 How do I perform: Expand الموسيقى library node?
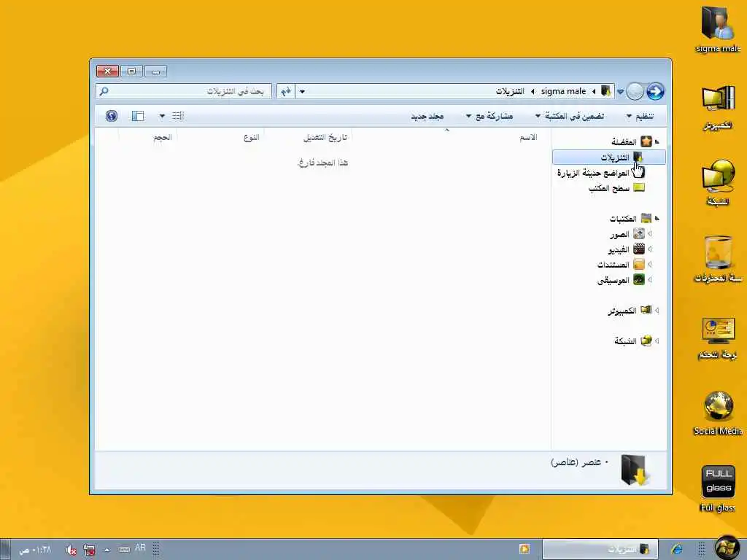[x=649, y=279]
